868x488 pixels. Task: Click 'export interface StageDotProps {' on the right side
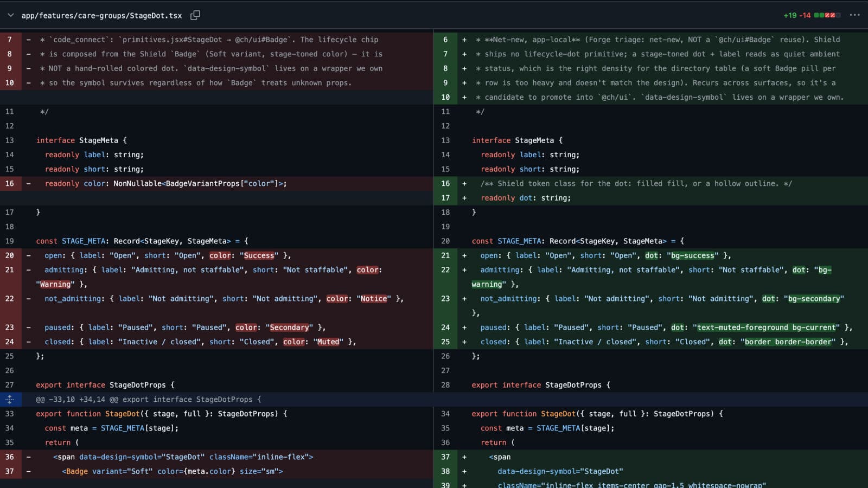[541, 385]
